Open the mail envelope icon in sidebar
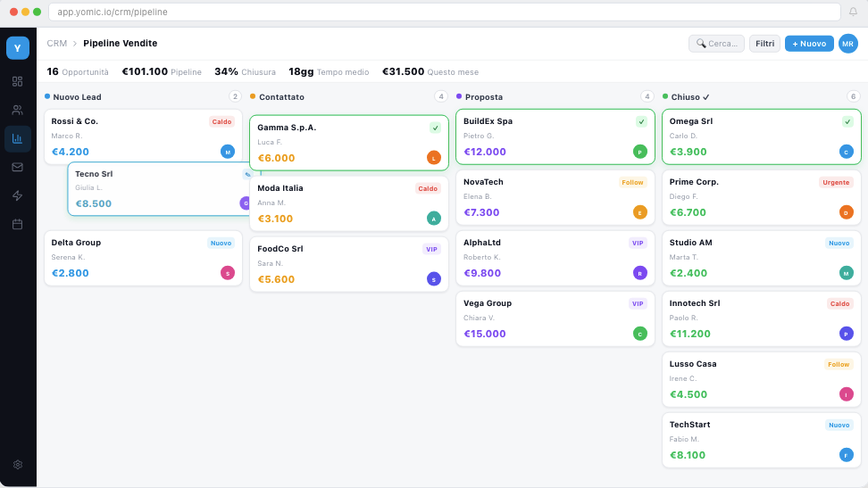868x488 pixels. [18, 167]
